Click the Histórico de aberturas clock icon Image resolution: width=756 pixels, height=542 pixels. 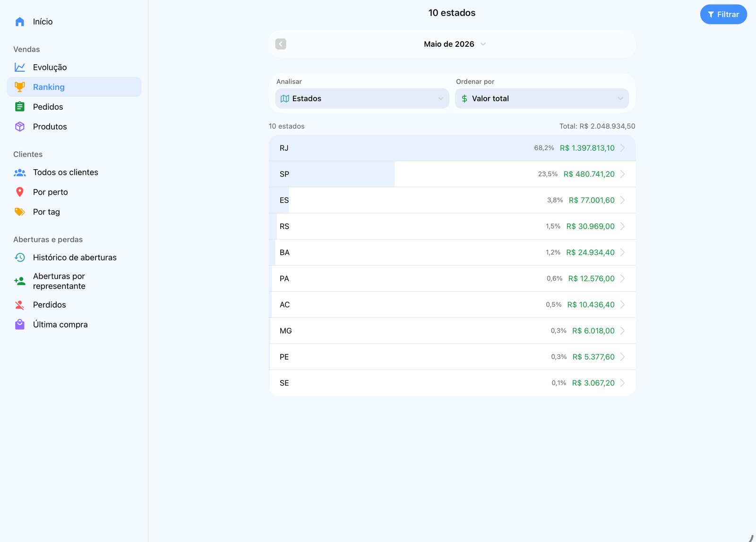(20, 258)
